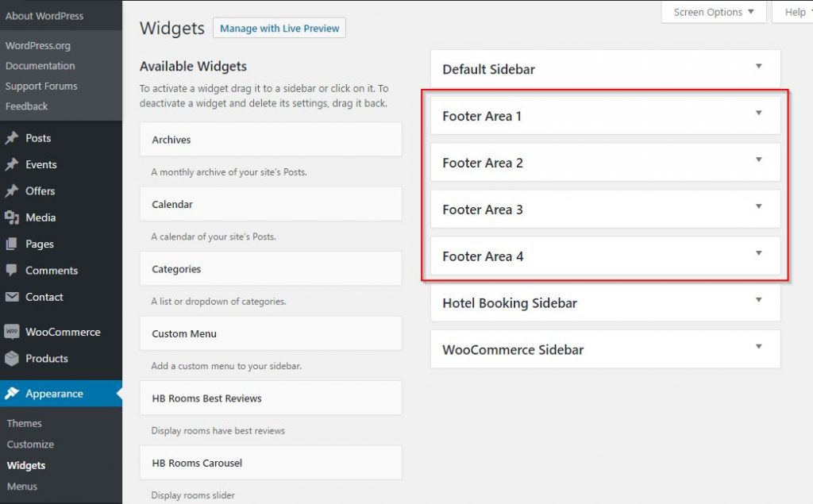
Task: Click the Pages document icon
Action: click(12, 244)
